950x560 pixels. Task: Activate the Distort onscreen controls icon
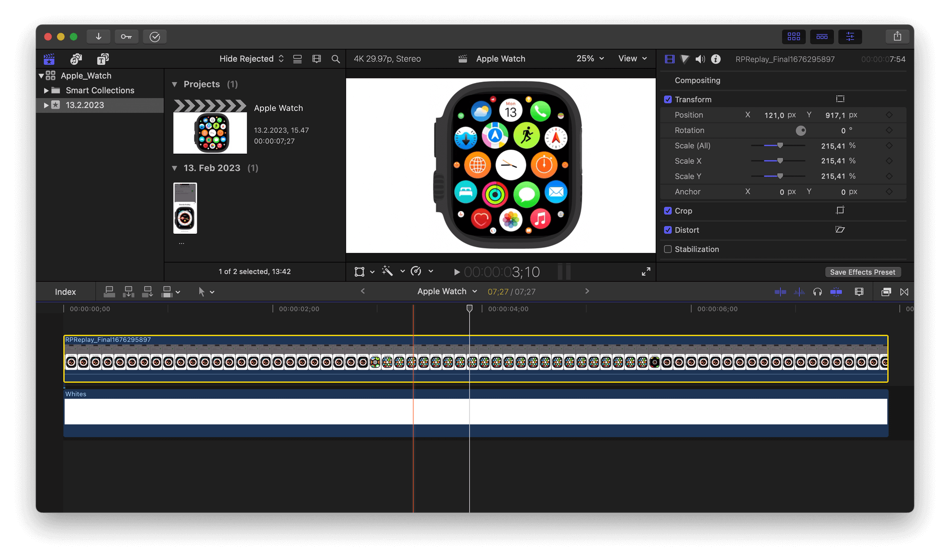[x=840, y=230]
